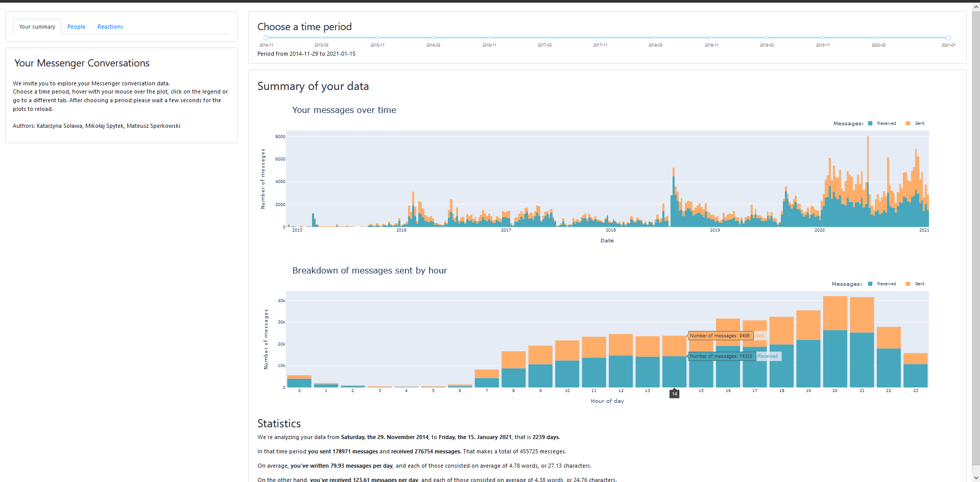Click the hour 8 bar in hourly chart
Image resolution: width=980 pixels, height=482 pixels.
pos(514,369)
